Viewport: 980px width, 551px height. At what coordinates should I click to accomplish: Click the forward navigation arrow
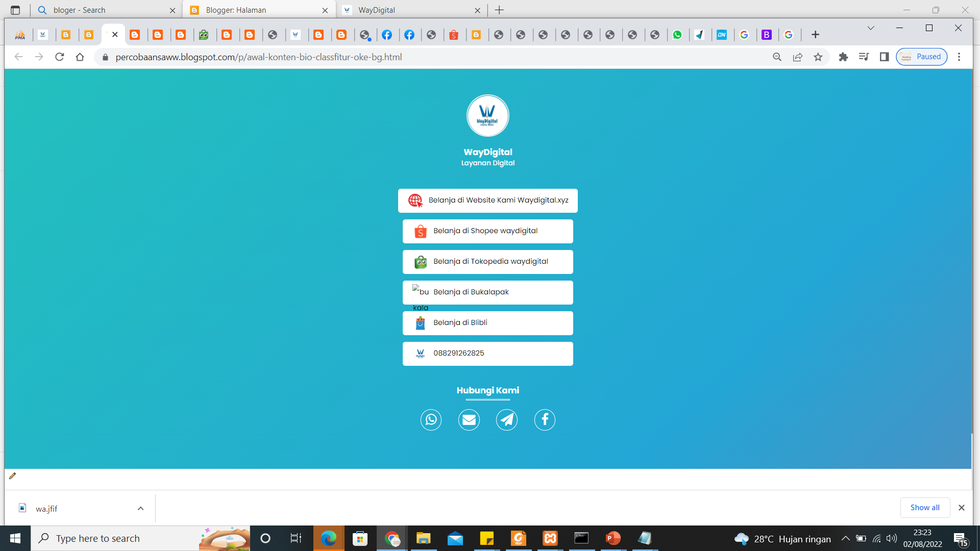[x=39, y=57]
